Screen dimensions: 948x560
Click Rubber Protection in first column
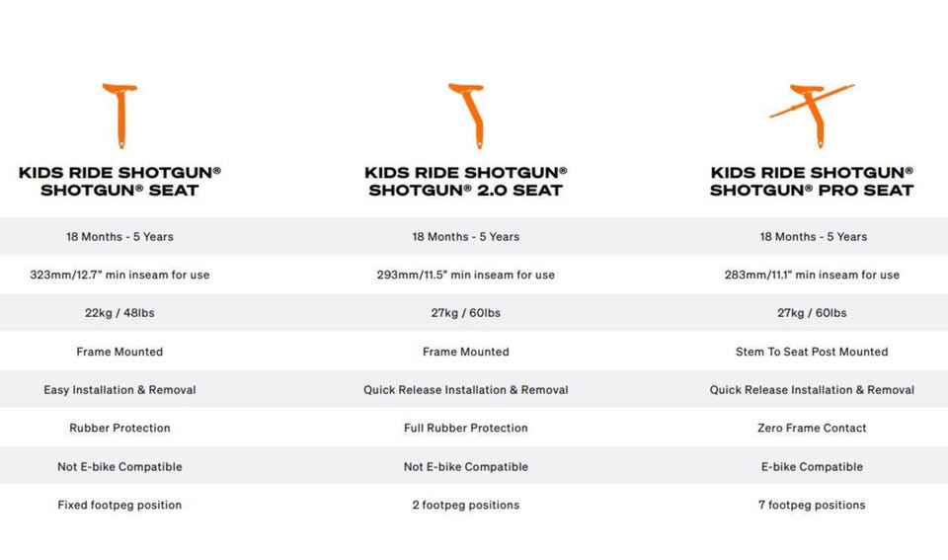coord(119,429)
